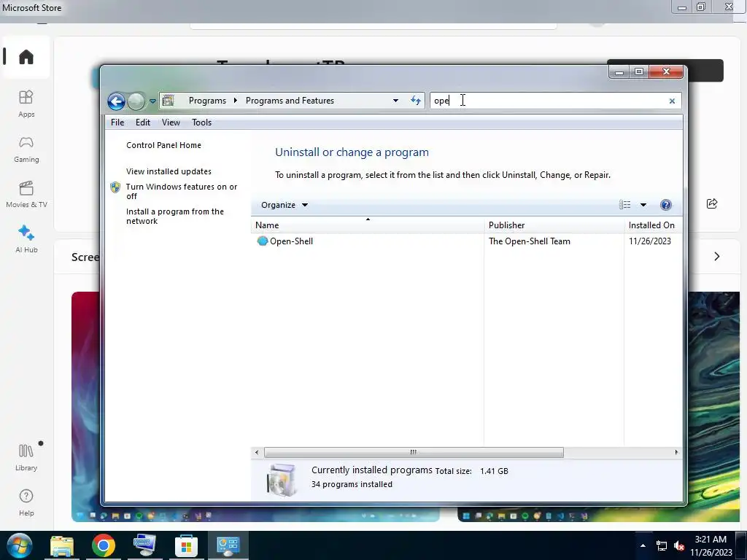Open Library in Microsoft Store sidebar
This screenshot has height=560, width=747.
point(26,457)
